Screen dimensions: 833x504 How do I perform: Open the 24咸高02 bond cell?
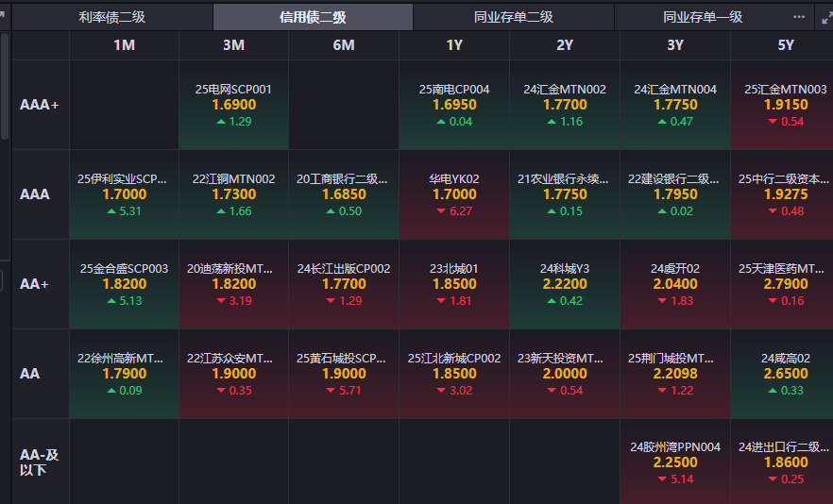(x=782, y=374)
